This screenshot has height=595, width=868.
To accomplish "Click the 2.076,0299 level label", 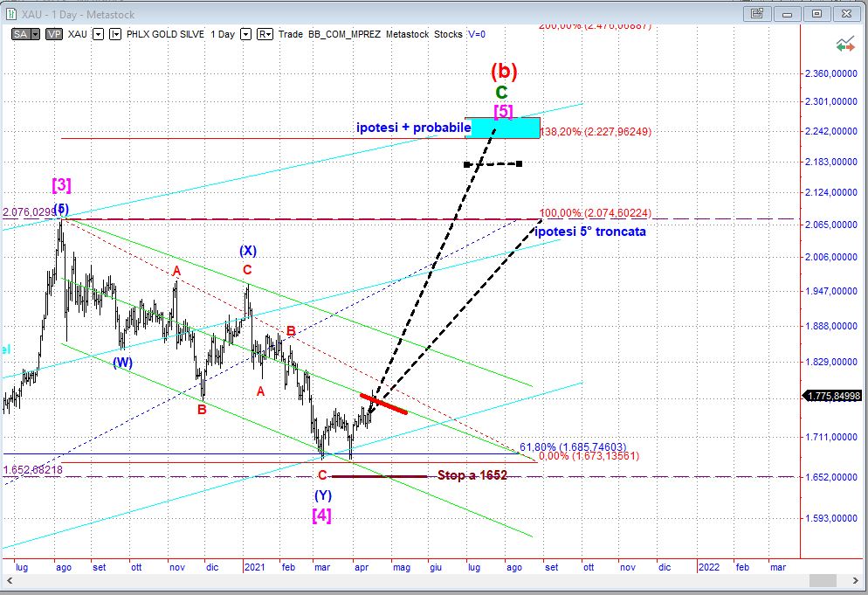I will coord(29,212).
